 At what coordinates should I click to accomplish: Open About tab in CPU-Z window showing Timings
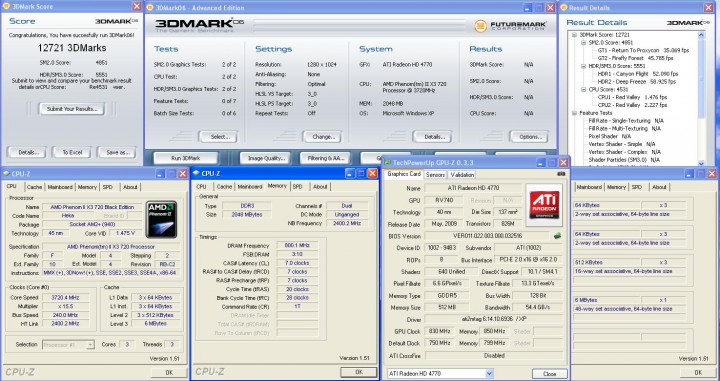click(320, 187)
